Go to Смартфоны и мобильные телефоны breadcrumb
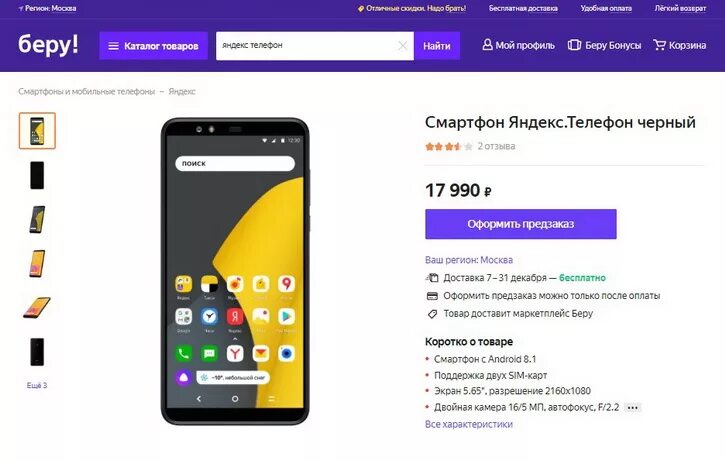 click(x=86, y=92)
